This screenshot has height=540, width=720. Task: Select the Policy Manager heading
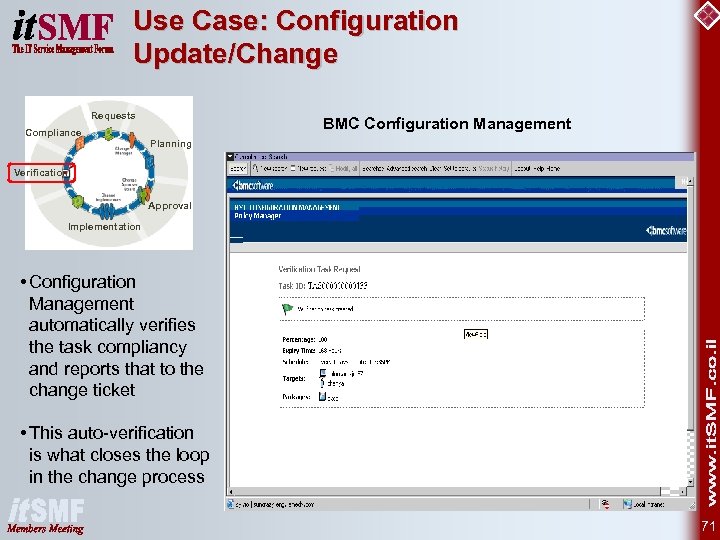[x=258, y=216]
